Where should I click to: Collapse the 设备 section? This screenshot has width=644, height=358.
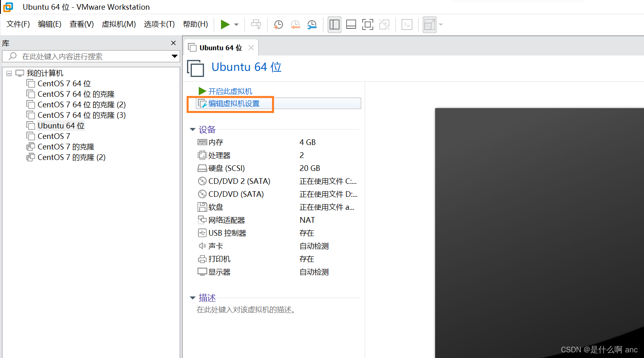point(193,130)
